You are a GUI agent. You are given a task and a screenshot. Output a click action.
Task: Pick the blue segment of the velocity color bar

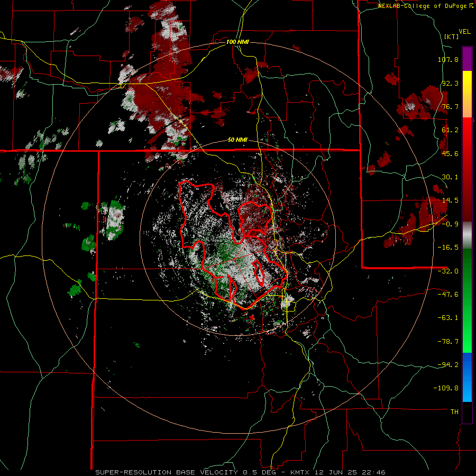pos(467,377)
